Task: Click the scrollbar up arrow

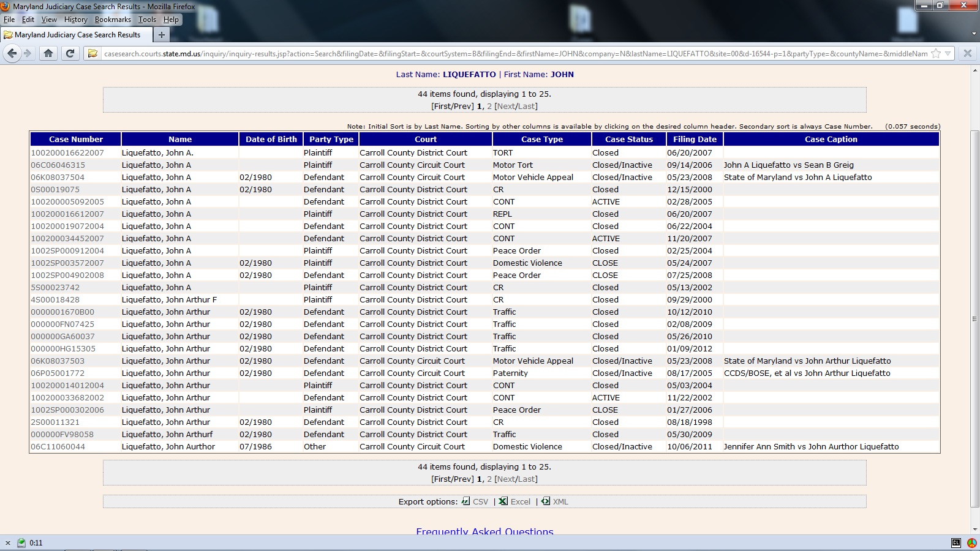Action: (974, 70)
